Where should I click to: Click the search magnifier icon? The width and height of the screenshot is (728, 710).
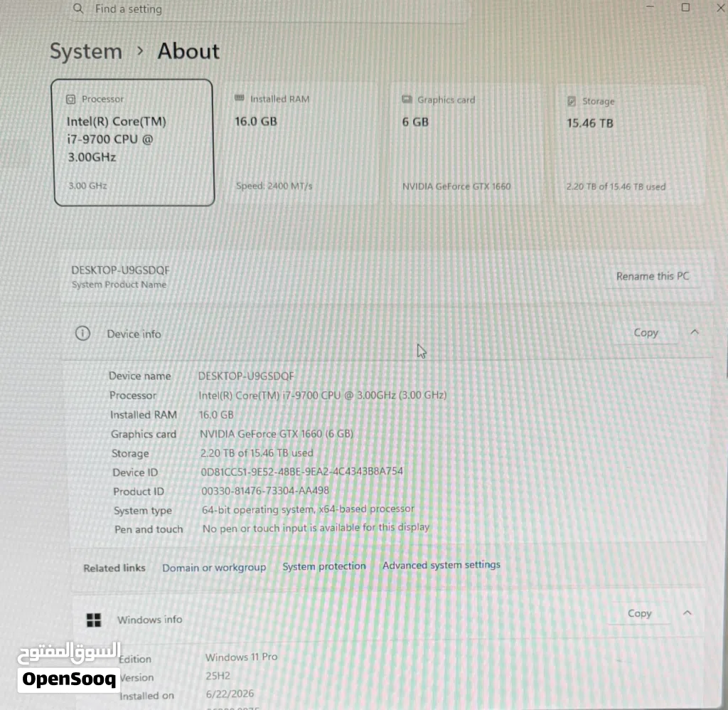pyautogui.click(x=78, y=9)
